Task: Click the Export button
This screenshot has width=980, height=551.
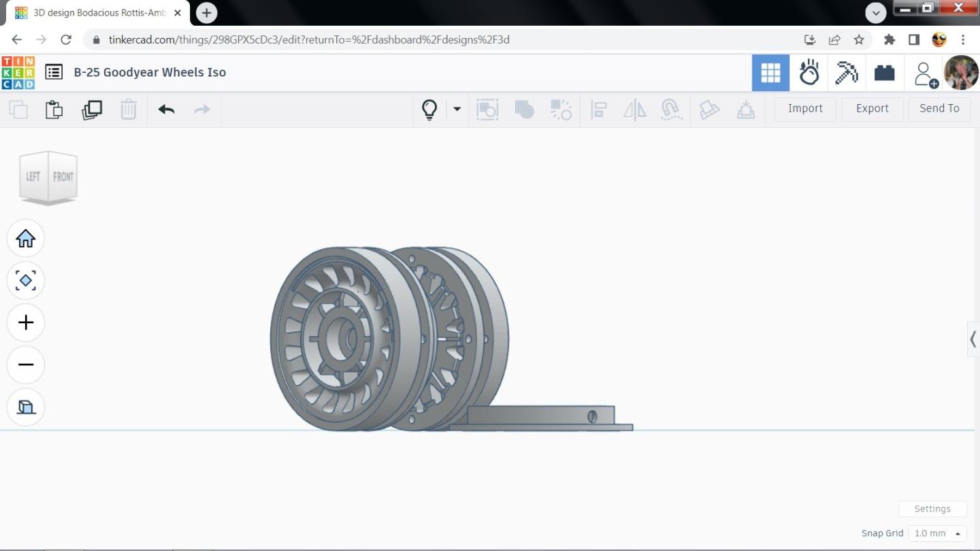Action: (872, 109)
